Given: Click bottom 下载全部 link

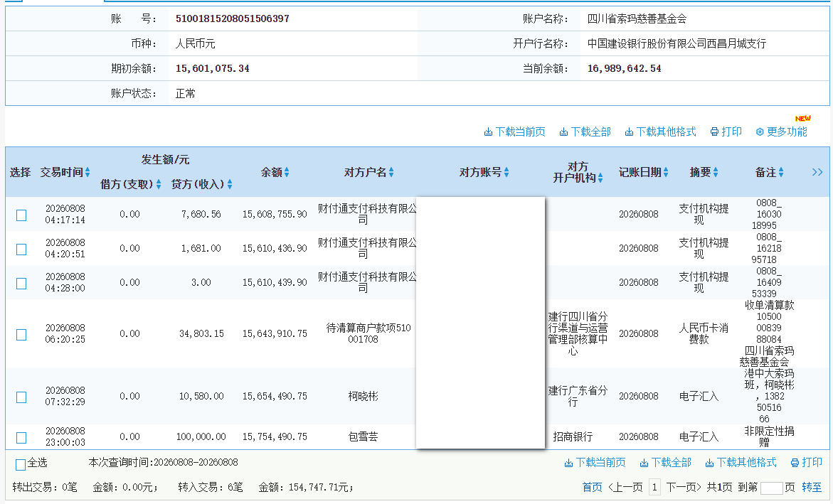Looking at the screenshot, I should [666, 463].
